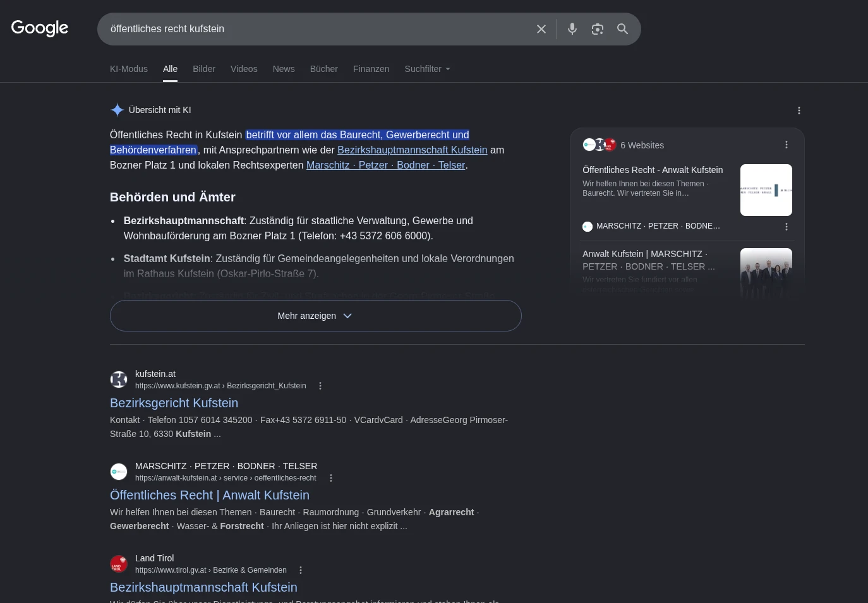Open the Bücher tab
Viewport: 868px width, 603px height.
pyautogui.click(x=324, y=69)
